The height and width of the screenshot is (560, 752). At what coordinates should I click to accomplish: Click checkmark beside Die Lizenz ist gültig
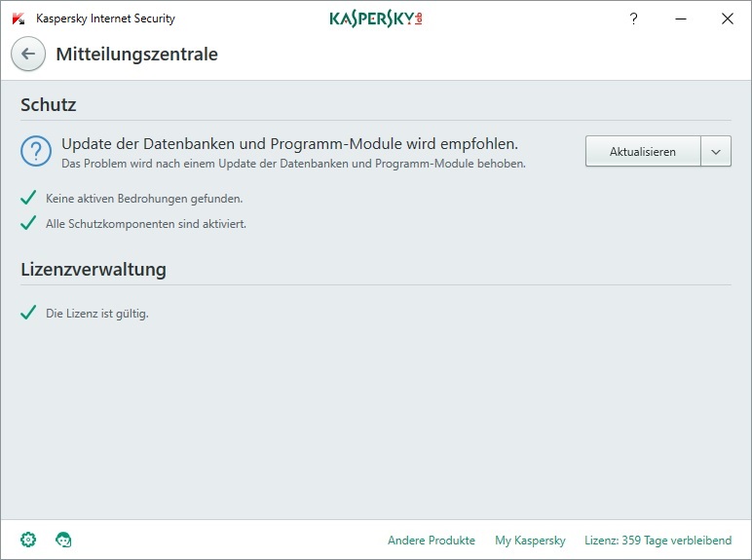tap(28, 313)
